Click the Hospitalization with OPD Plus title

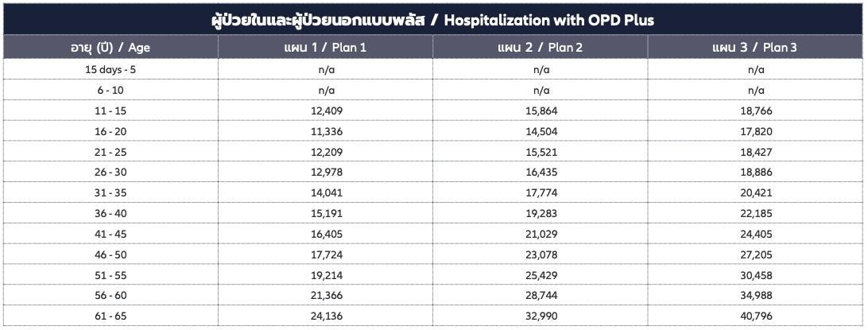(433, 21)
